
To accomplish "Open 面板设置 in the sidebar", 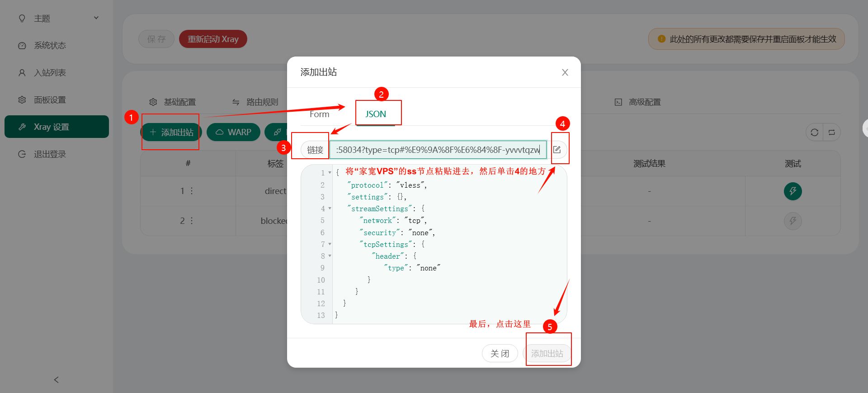I will [x=57, y=100].
